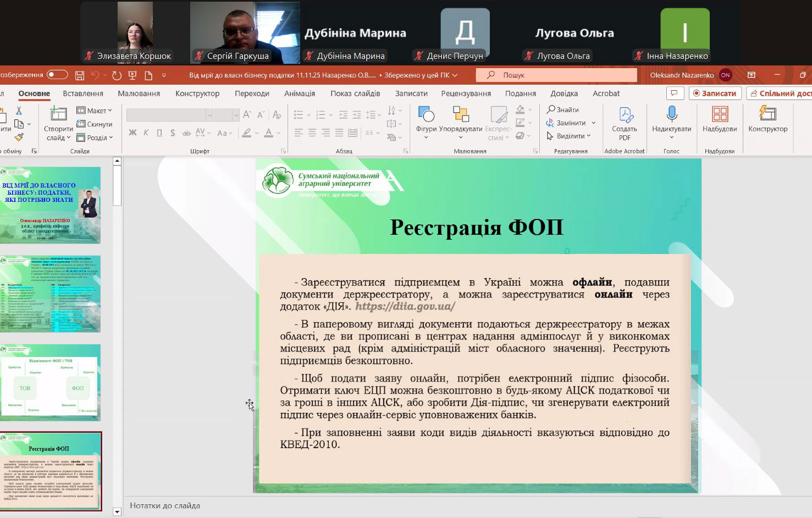Open the Виділити selection dropdown
This screenshot has width=812, height=518.
[x=570, y=136]
